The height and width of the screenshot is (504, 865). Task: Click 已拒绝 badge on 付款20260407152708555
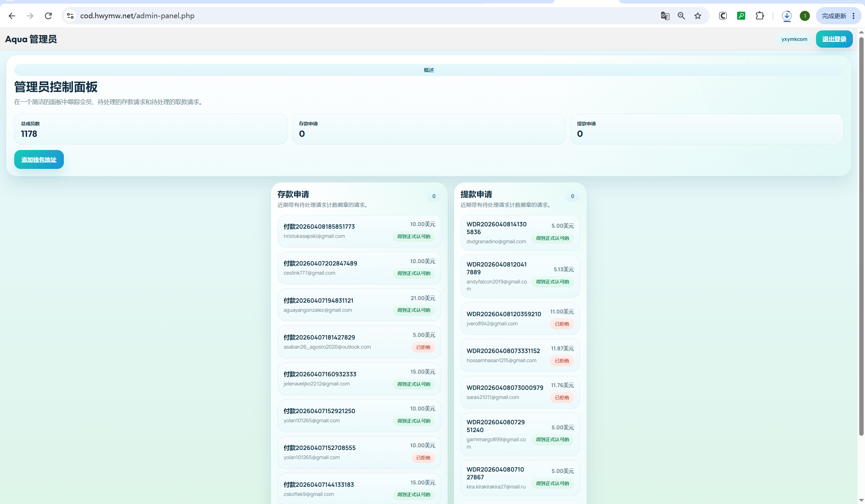[x=423, y=458]
